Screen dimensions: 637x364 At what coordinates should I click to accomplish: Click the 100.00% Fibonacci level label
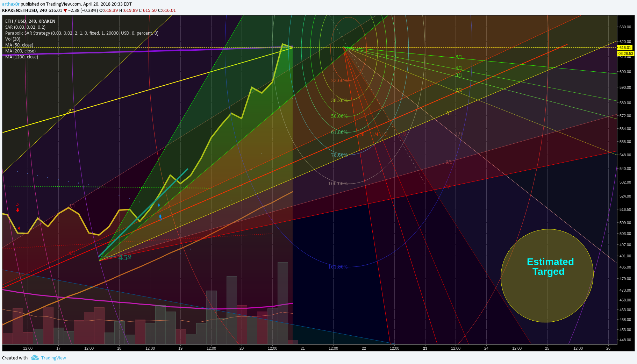(338, 184)
